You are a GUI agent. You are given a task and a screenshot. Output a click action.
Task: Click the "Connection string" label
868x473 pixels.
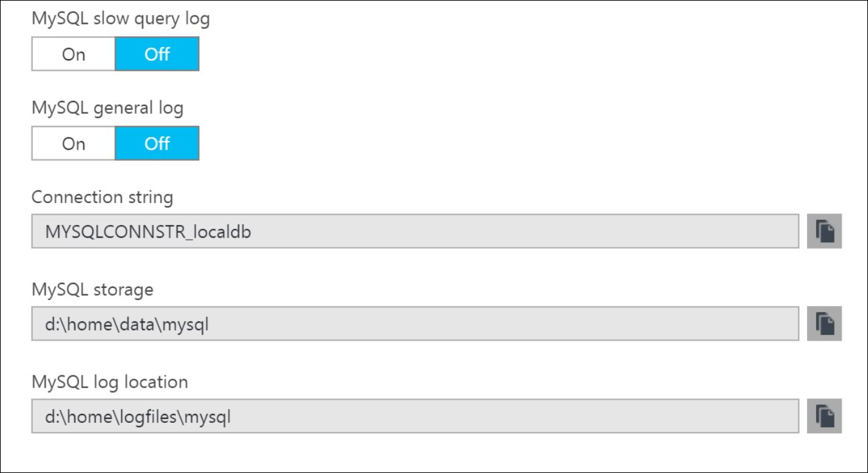coord(102,197)
